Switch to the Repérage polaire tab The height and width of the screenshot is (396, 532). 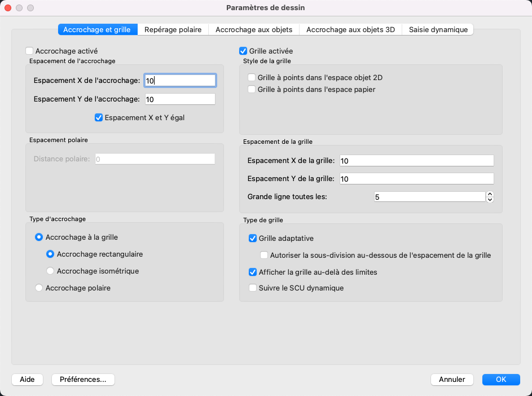pyautogui.click(x=173, y=29)
